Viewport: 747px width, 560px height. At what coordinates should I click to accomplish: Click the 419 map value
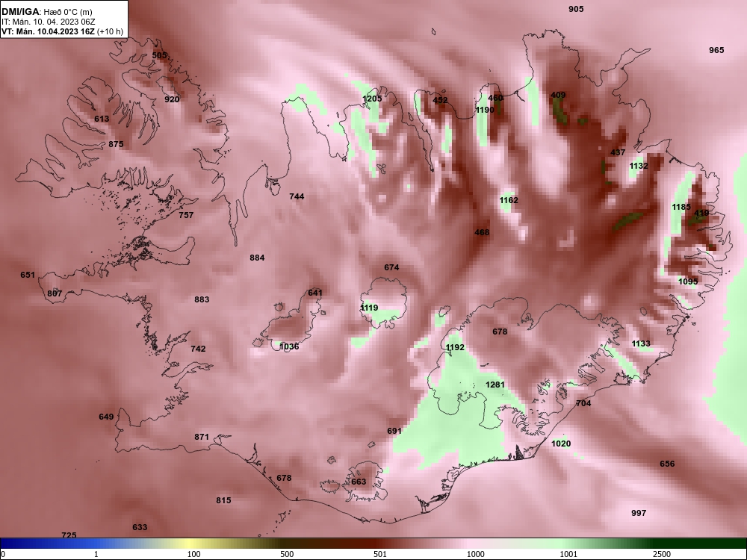pos(701,213)
